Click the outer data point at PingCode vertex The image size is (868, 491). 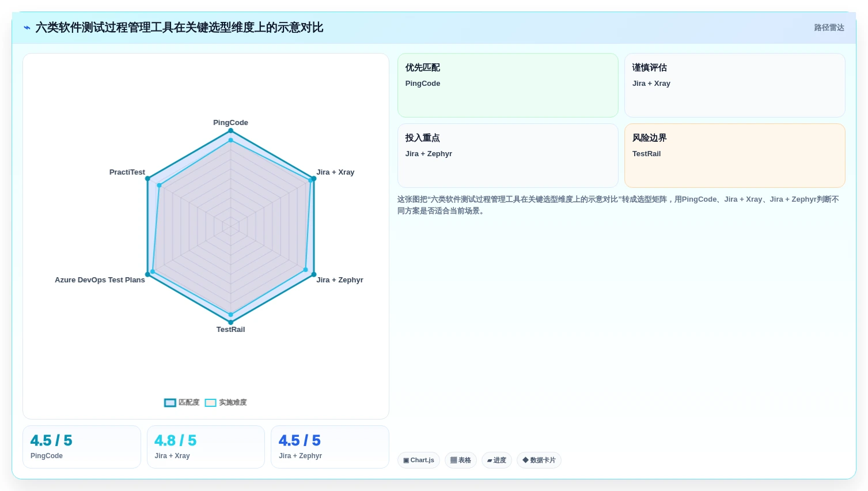(230, 131)
